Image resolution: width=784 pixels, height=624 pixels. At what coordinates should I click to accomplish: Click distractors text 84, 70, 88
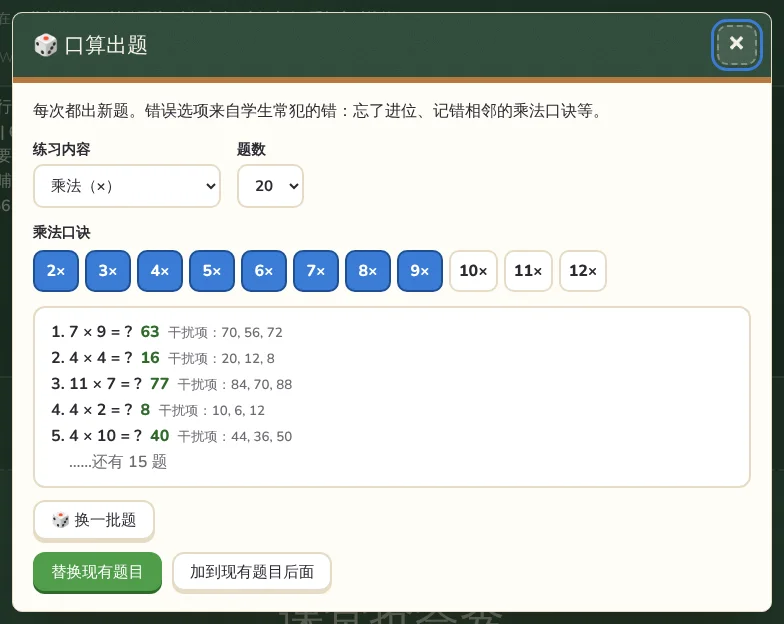coord(262,384)
